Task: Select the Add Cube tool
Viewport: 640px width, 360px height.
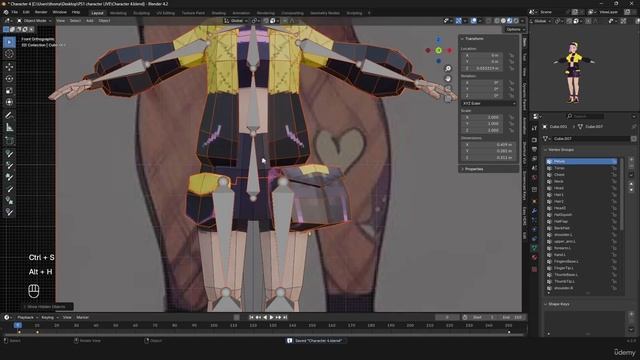Action: tap(9, 141)
